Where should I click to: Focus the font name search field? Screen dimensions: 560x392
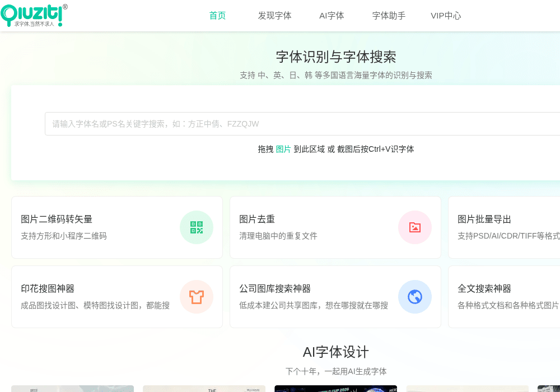tap(302, 124)
